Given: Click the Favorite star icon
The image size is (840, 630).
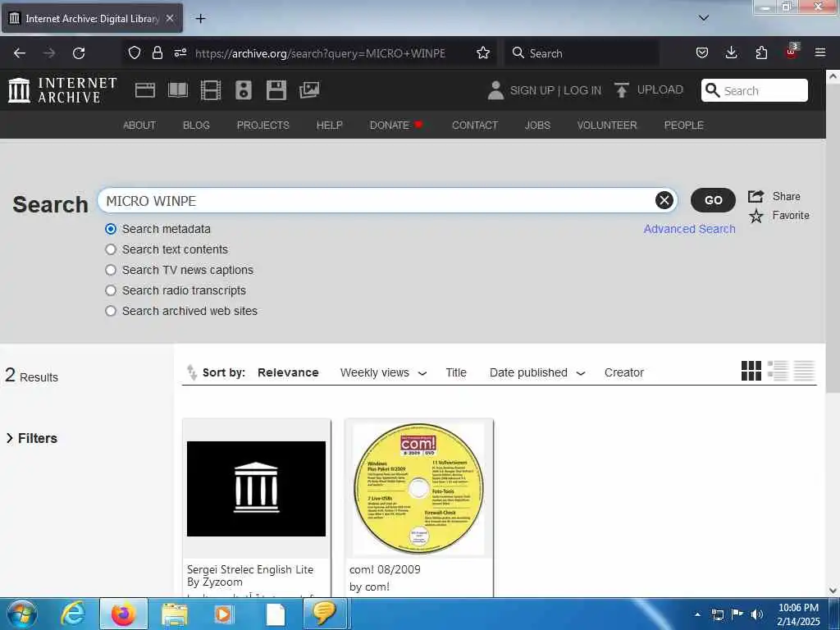Looking at the screenshot, I should click(x=756, y=216).
